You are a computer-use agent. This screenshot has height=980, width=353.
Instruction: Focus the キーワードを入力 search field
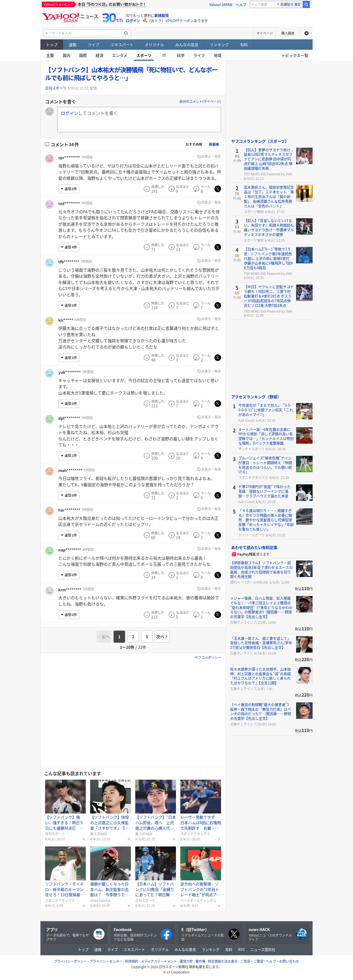click(x=82, y=34)
